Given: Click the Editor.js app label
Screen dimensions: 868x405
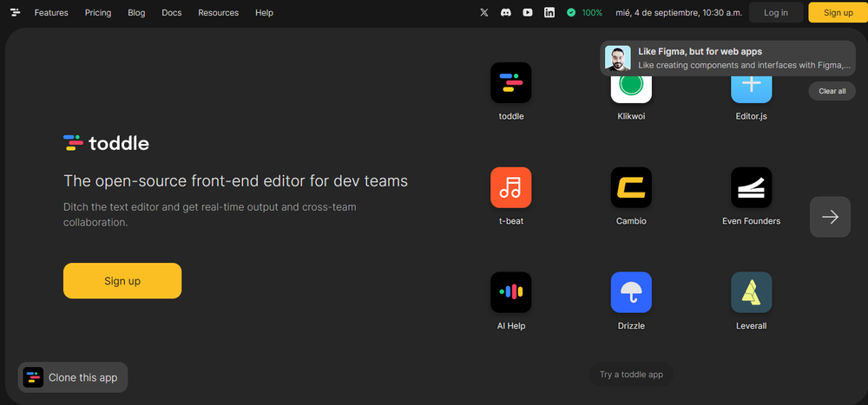Looking at the screenshot, I should [751, 116].
